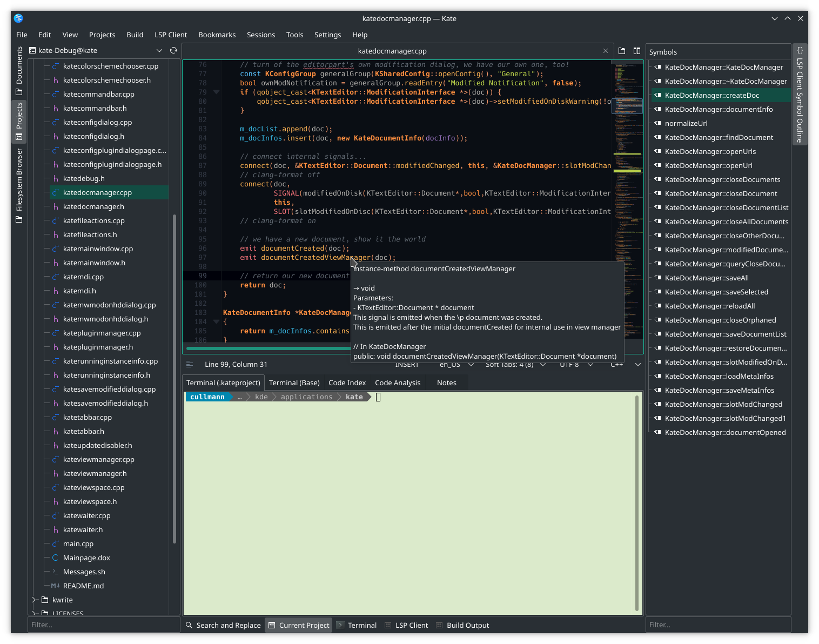Click the symbol icon beside KateDocManager::reloadAll
This screenshot has height=644, width=819.
[657, 306]
